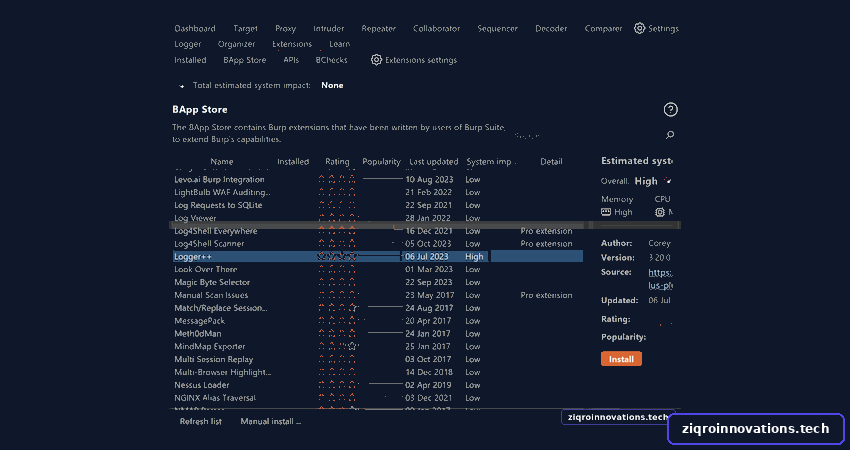Click the Manual install button
Image resolution: width=850 pixels, height=450 pixels.
[271, 421]
